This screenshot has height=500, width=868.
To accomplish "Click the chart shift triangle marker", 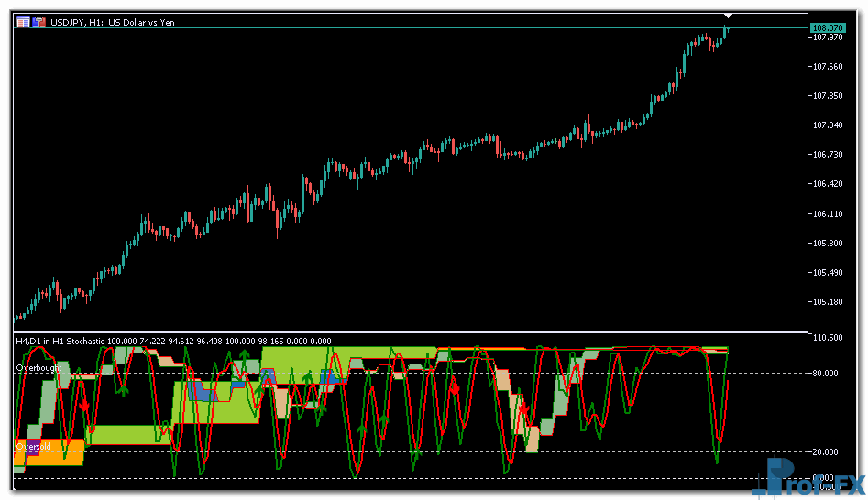I will pyautogui.click(x=728, y=16).
